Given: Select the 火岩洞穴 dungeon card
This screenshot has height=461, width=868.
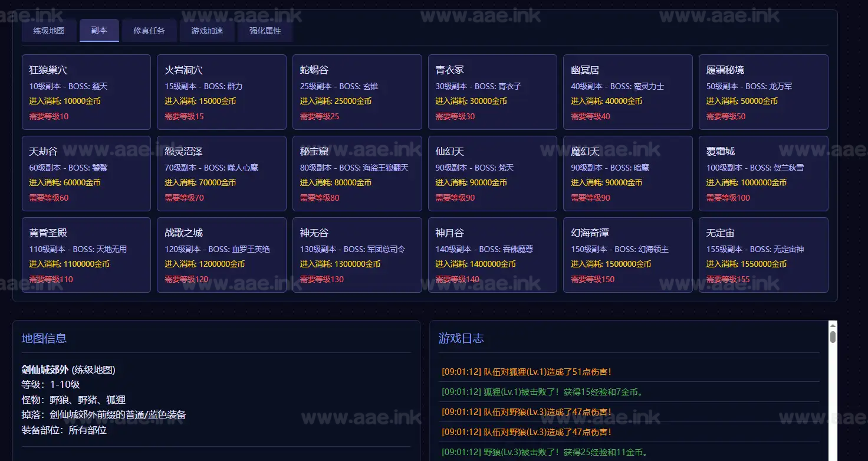Looking at the screenshot, I should pos(222,91).
